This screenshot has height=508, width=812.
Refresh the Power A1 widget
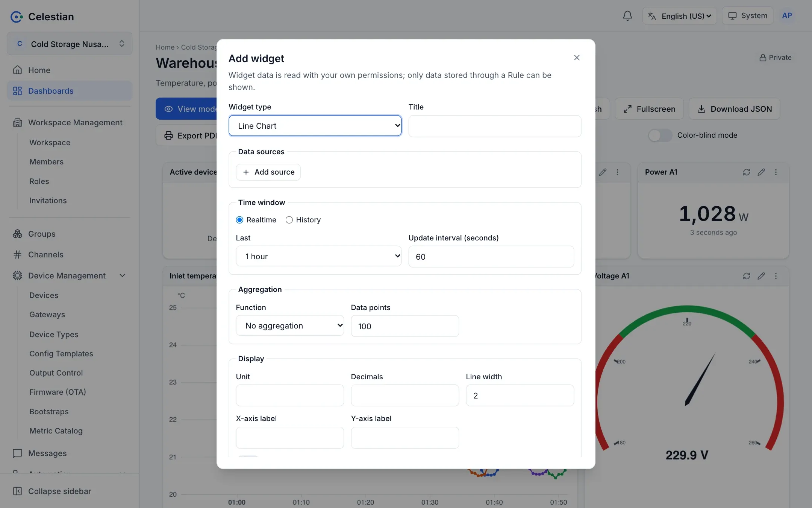(x=747, y=172)
